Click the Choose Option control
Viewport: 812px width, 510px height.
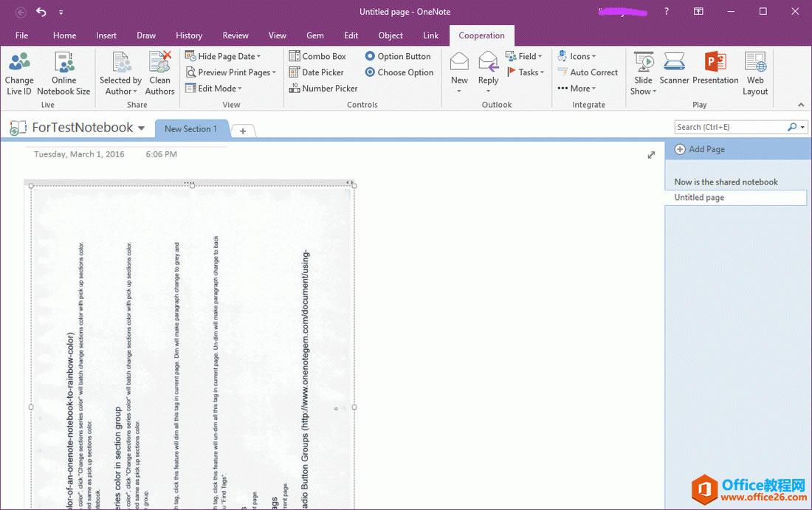click(x=399, y=72)
